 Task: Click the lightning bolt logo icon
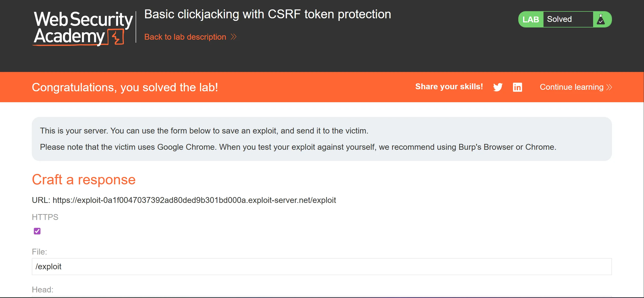116,37
